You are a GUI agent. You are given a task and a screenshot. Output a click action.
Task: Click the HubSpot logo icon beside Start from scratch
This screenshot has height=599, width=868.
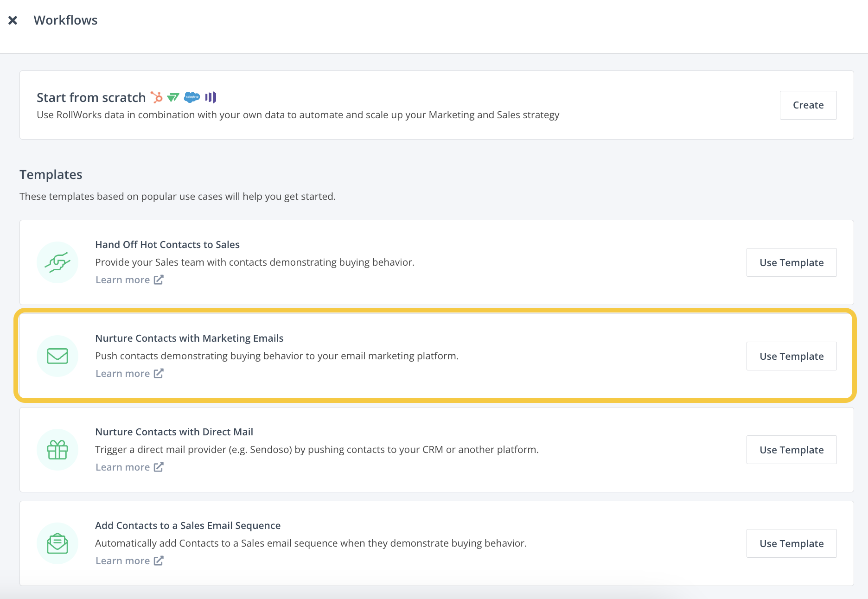click(157, 97)
